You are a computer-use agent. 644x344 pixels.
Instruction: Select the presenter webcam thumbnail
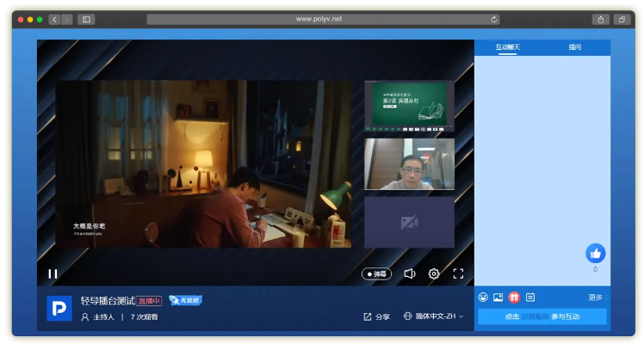(409, 164)
